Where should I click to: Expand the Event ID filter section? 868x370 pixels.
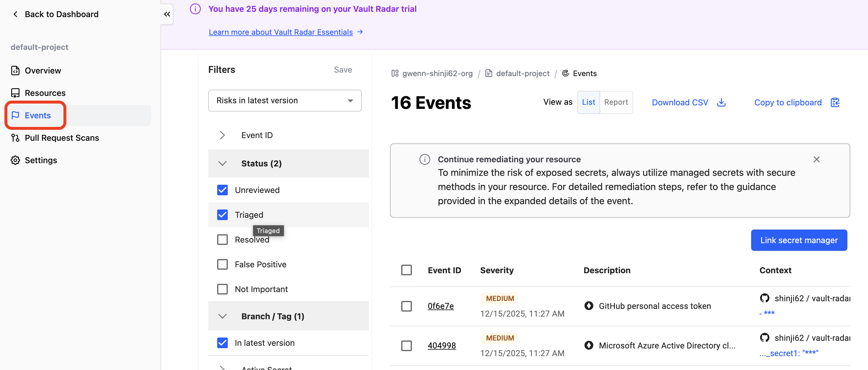[222, 135]
